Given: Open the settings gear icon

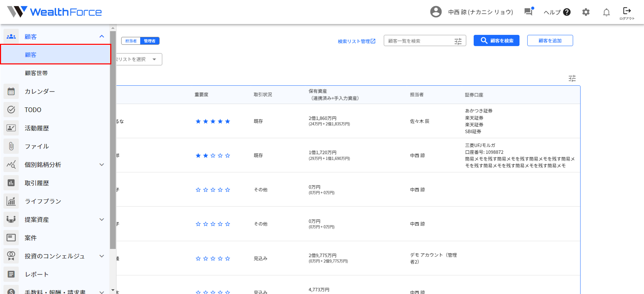Looking at the screenshot, I should 586,12.
